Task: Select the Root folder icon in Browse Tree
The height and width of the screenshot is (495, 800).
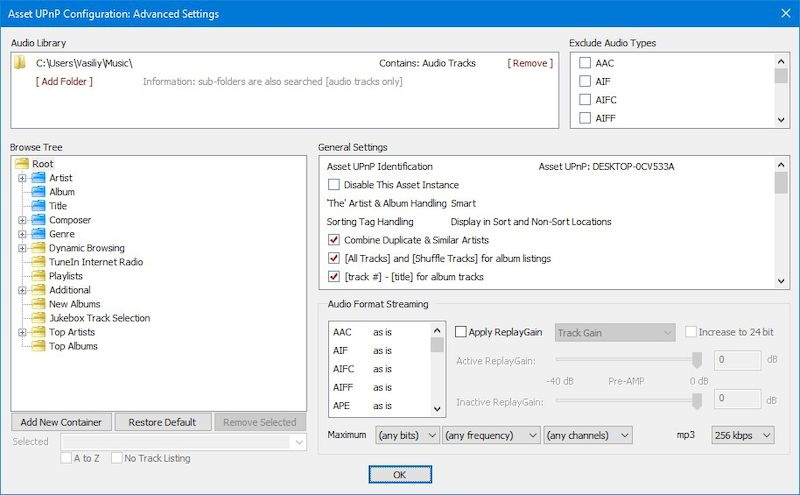Action: [22, 164]
